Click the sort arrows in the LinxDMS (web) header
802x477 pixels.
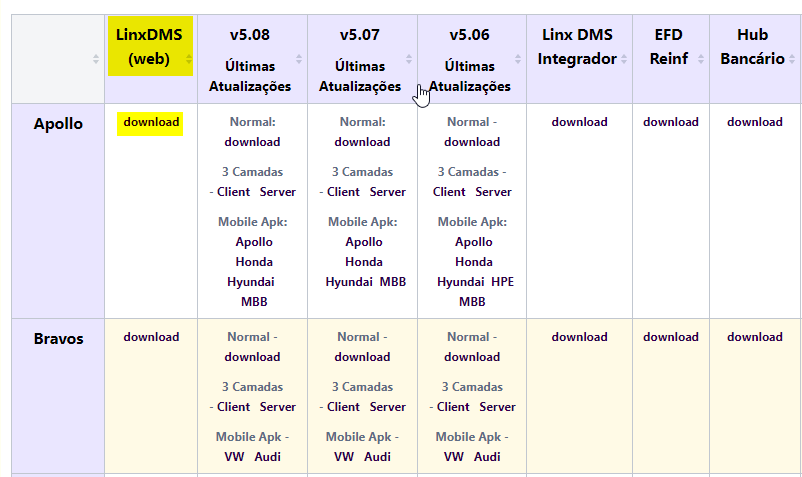click(189, 59)
